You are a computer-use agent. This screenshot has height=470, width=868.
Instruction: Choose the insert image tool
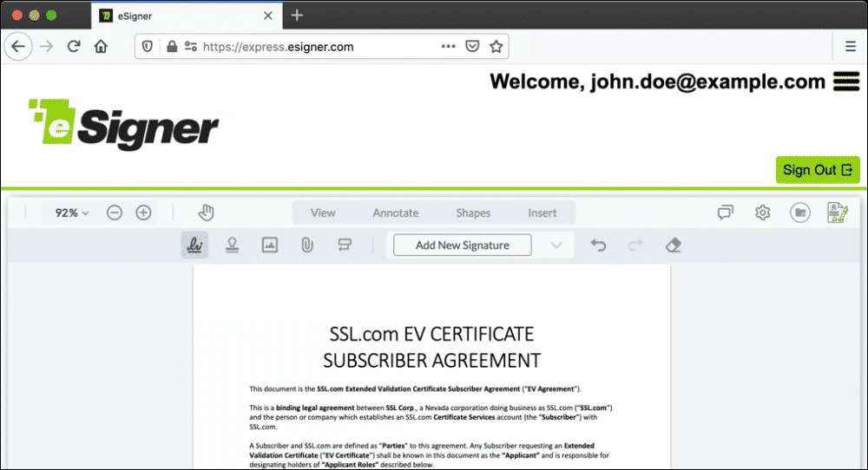point(270,245)
